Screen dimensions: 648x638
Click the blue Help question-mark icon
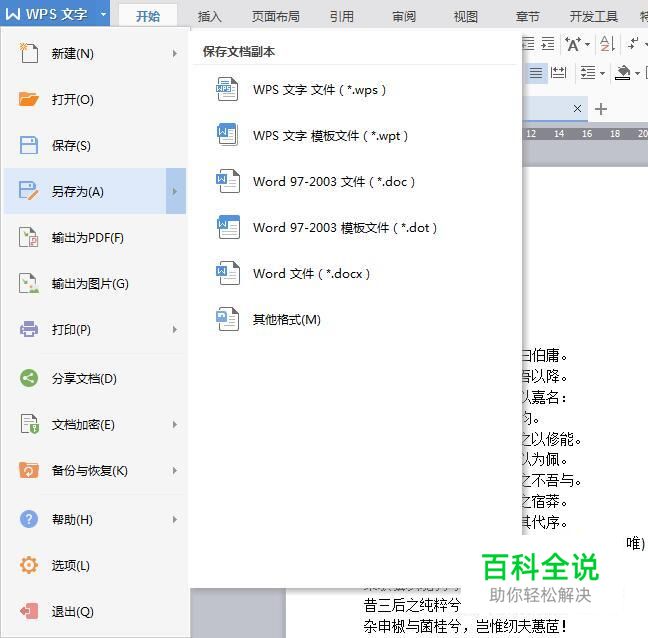coord(29,519)
